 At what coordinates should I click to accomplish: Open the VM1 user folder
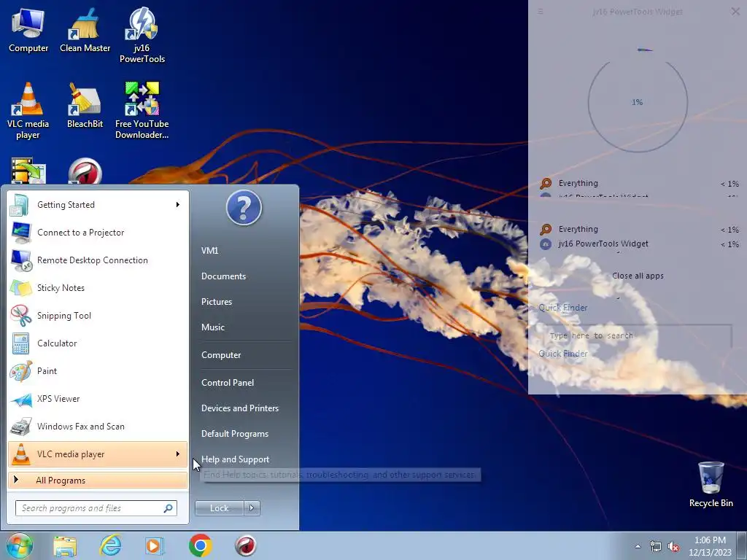(x=209, y=251)
